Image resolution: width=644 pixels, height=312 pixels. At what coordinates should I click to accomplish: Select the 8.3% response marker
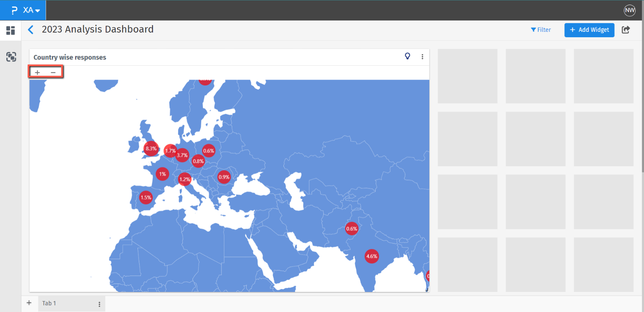click(151, 148)
